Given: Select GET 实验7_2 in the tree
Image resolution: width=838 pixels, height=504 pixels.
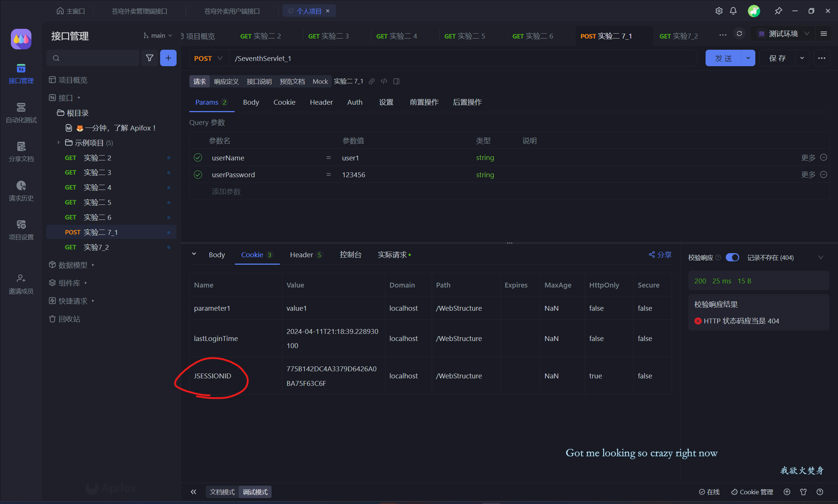Looking at the screenshot, I should [111, 247].
